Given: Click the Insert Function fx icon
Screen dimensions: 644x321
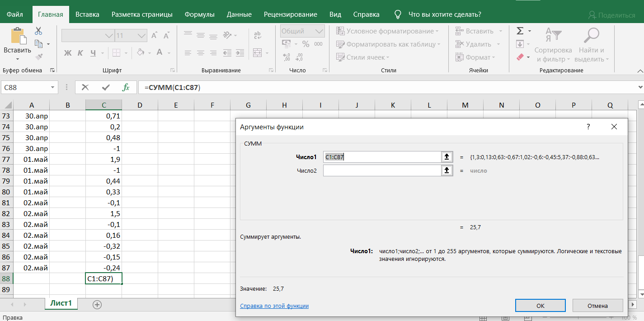Looking at the screenshot, I should click(x=126, y=87).
